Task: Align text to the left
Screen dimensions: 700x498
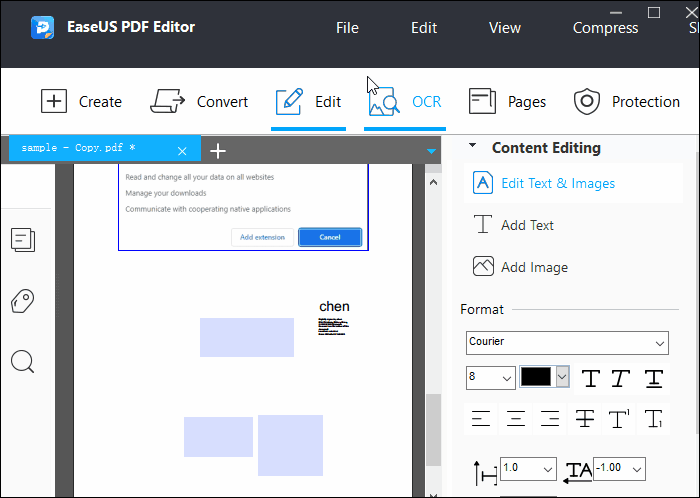Action: tap(481, 419)
